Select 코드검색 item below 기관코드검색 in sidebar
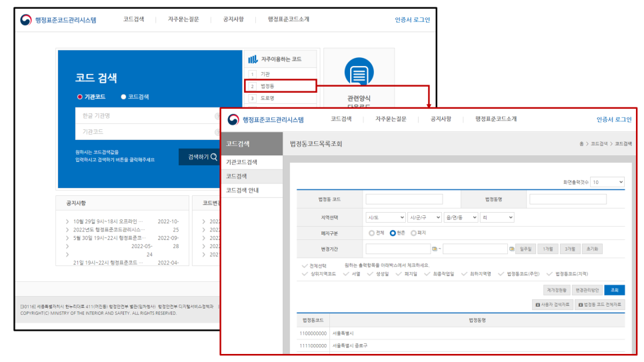 click(252, 176)
